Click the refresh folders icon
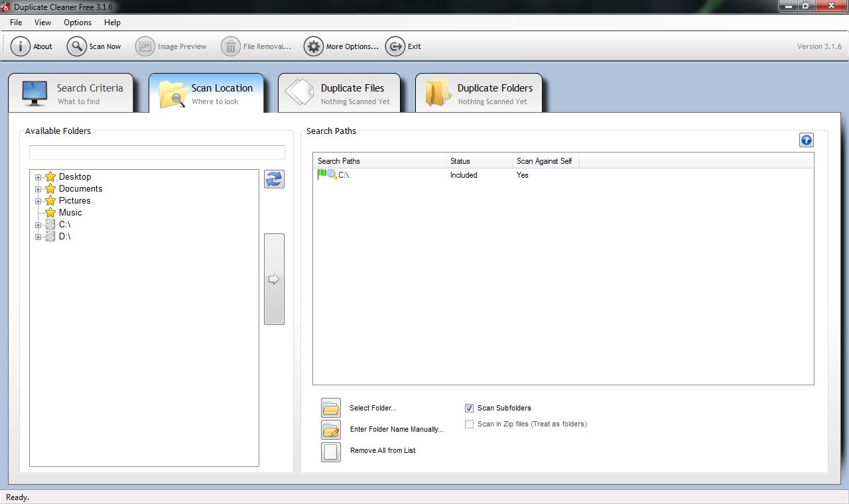Image resolution: width=849 pixels, height=504 pixels. [x=274, y=179]
